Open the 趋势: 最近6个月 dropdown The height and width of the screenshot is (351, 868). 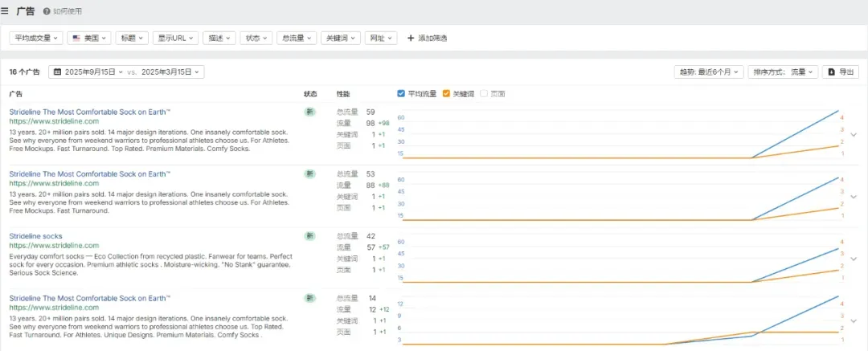click(x=709, y=72)
